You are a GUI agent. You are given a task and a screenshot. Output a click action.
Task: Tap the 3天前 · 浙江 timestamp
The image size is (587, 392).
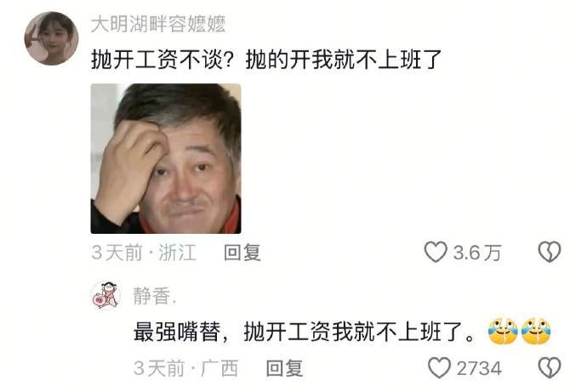tap(144, 252)
